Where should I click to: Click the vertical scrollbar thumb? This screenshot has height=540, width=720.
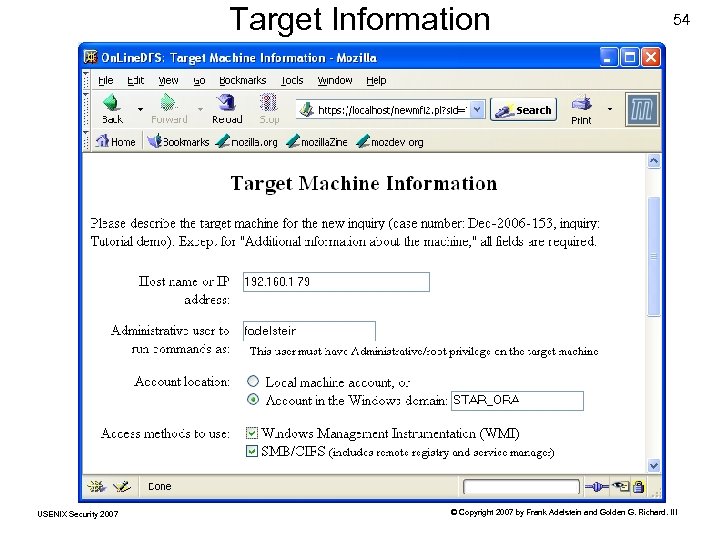tap(654, 256)
